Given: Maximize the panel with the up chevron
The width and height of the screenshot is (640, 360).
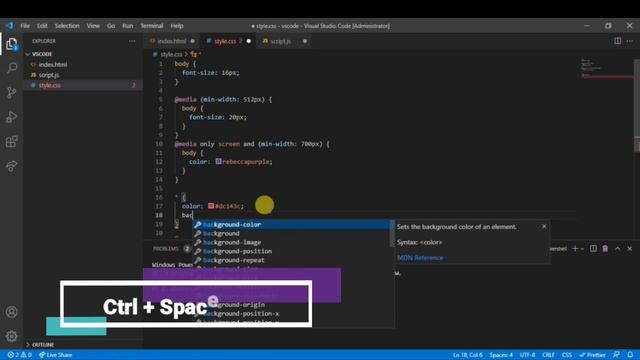Looking at the screenshot, I should point(618,248).
